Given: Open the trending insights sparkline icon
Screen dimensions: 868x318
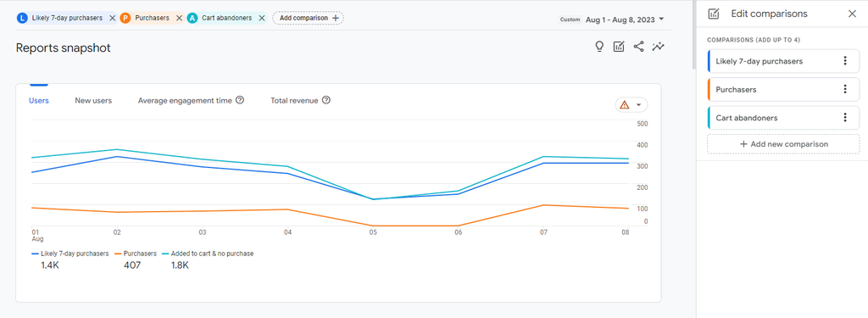Looking at the screenshot, I should click(x=658, y=47).
